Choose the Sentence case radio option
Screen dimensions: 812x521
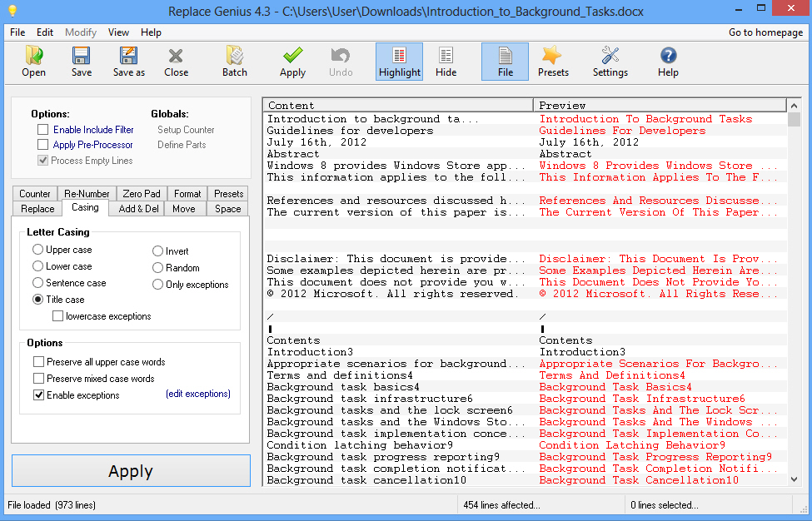[38, 283]
